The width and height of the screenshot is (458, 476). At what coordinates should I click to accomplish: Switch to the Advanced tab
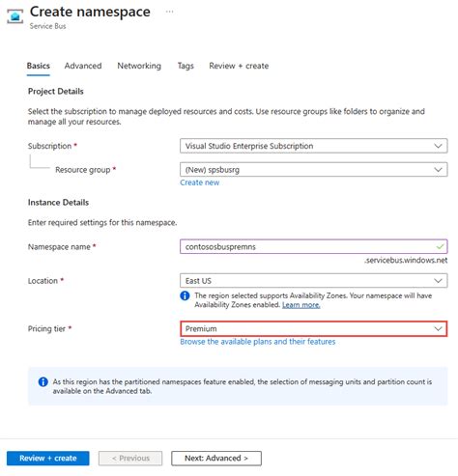coord(83,66)
